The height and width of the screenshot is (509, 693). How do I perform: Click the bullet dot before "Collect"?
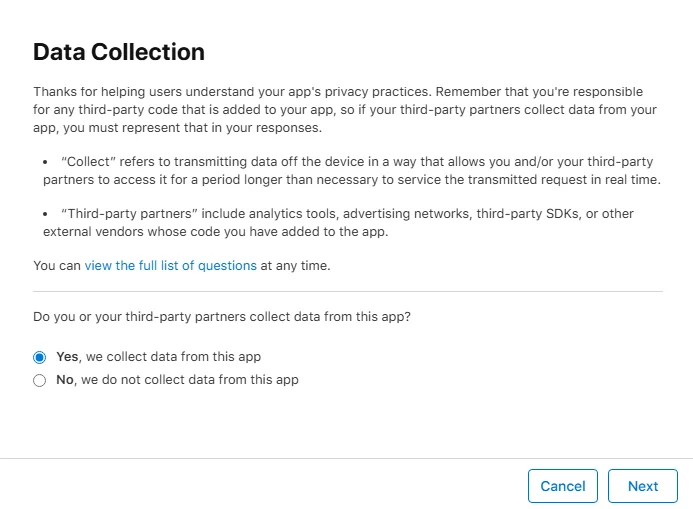(46, 162)
